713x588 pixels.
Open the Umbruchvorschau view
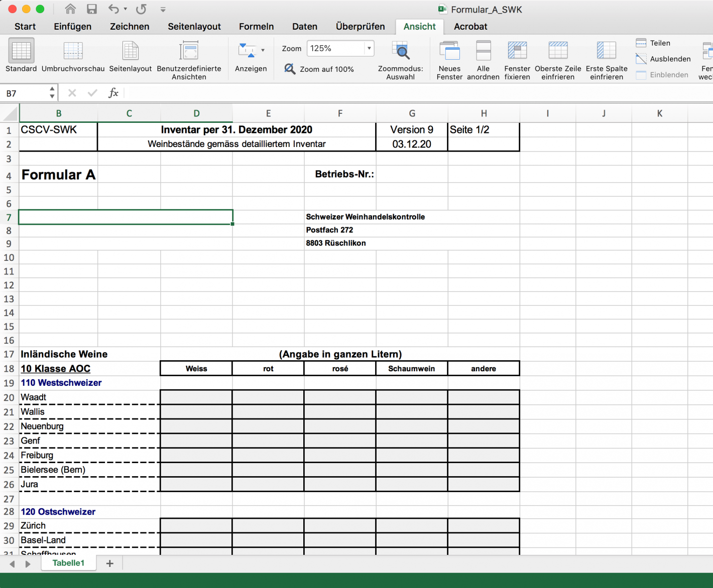(72, 55)
